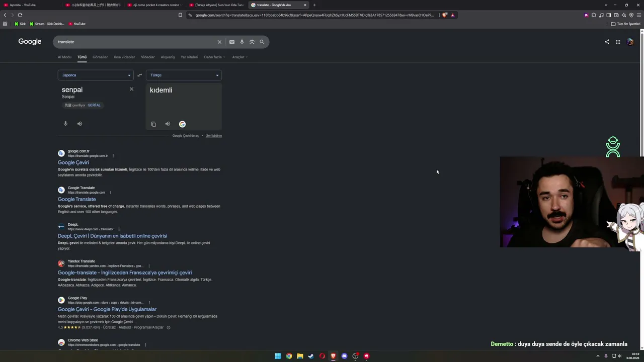Open the Brave Shields lion icon
The height and width of the screenshot is (362, 644).
[x=444, y=15]
